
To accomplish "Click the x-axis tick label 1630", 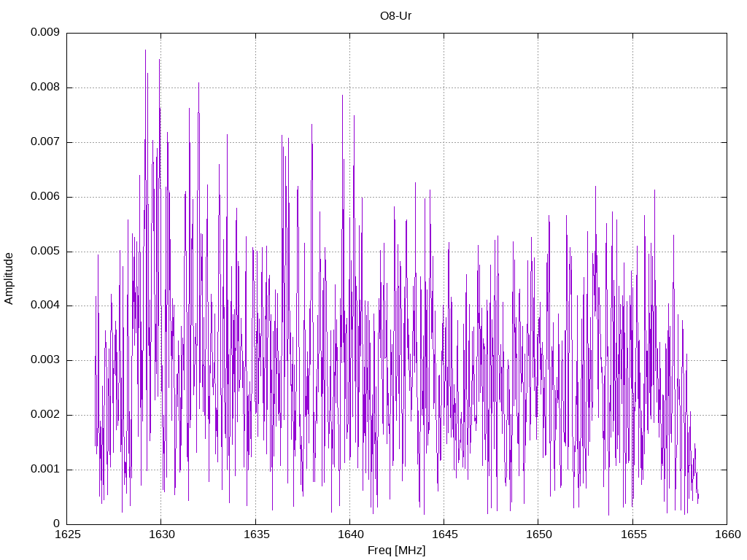I will coord(162,534).
